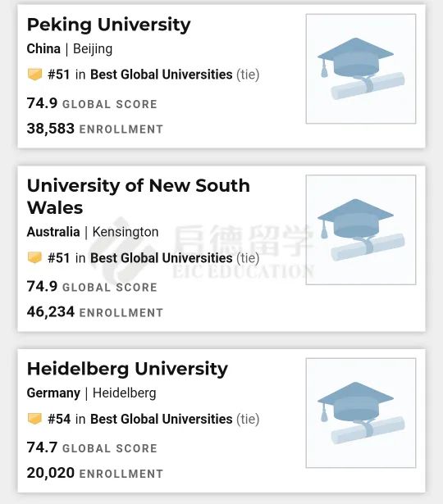This screenshot has width=443, height=504.
Task: Click the 46,234 enrollment figure
Action: point(51,311)
